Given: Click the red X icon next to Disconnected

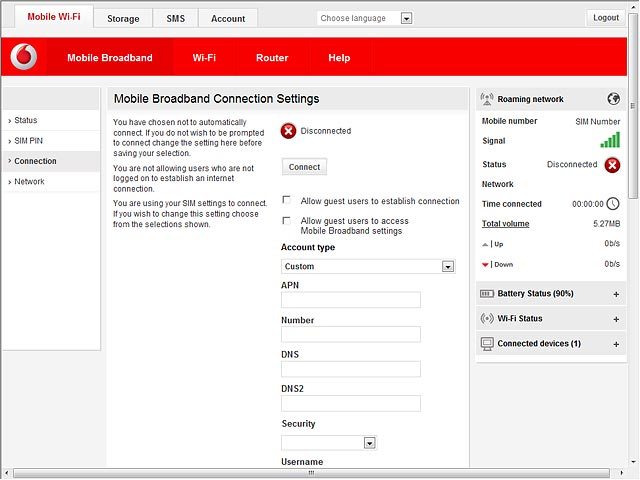Looking at the screenshot, I should pyautogui.click(x=288, y=131).
